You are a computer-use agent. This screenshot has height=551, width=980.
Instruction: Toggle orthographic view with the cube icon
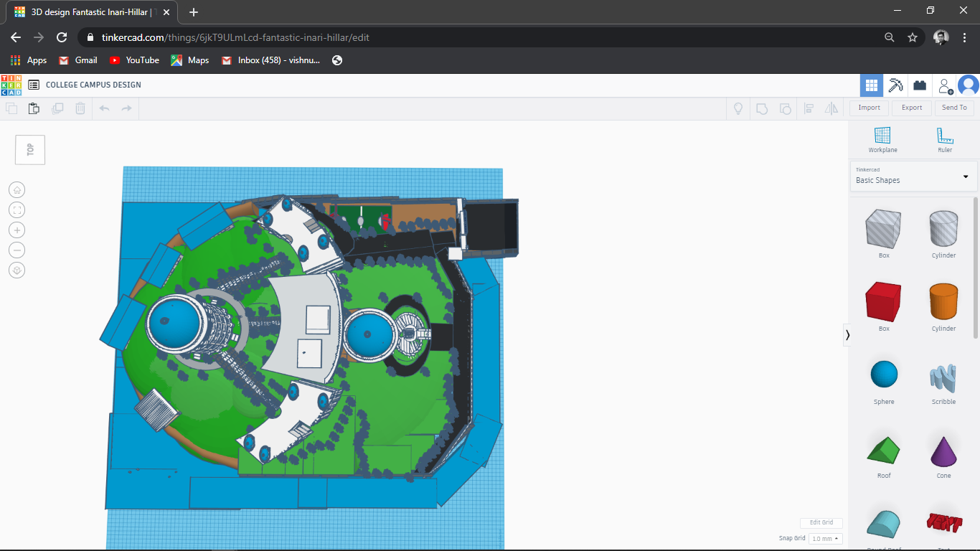(x=17, y=270)
